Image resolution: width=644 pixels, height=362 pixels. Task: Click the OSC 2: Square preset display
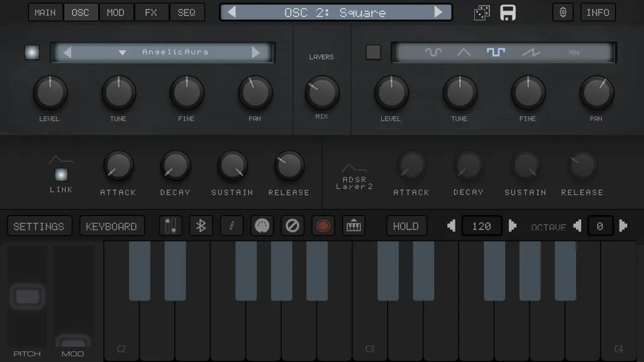(336, 13)
